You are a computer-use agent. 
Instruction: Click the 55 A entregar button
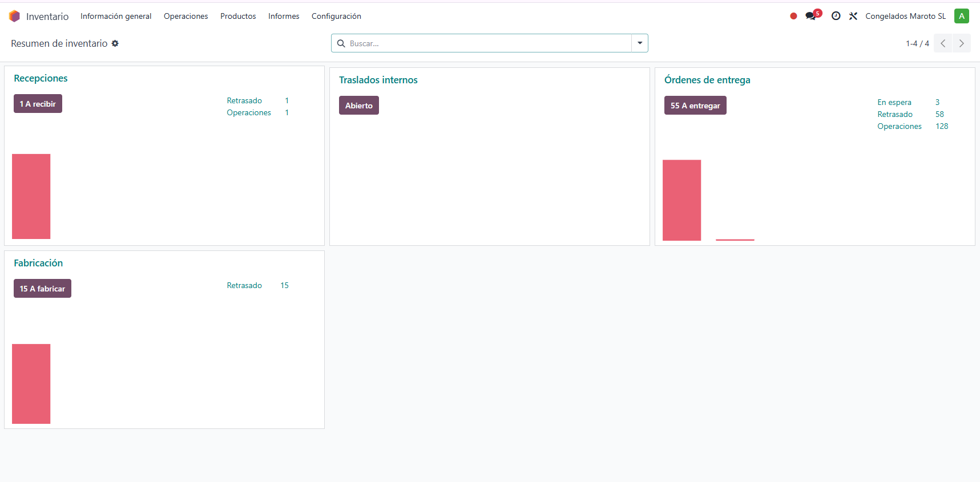[x=695, y=106]
